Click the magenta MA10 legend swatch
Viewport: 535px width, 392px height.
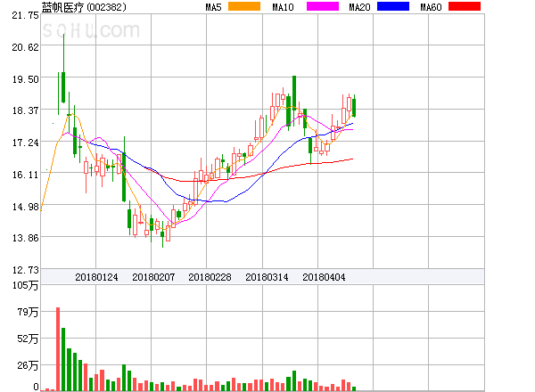[x=323, y=6]
